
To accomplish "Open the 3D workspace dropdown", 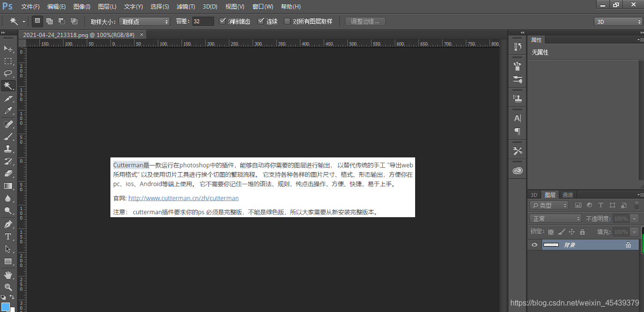I will [x=618, y=21].
